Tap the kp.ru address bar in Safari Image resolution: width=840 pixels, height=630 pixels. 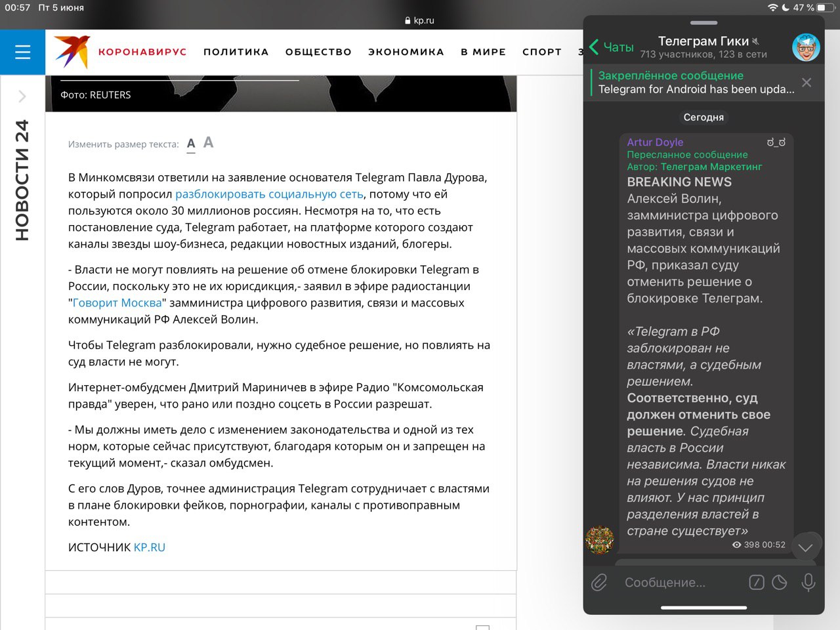pyautogui.click(x=420, y=20)
